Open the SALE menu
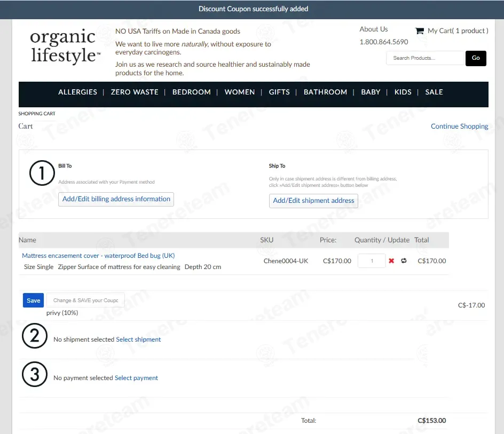The width and height of the screenshot is (504, 434). pyautogui.click(x=434, y=92)
